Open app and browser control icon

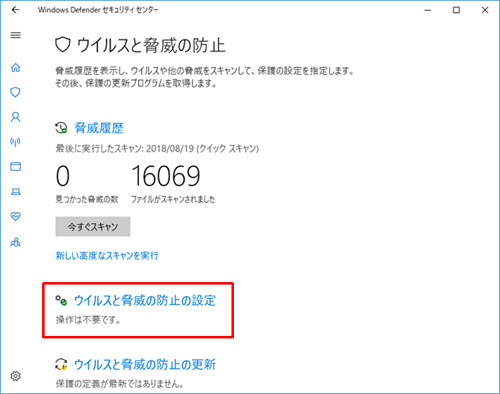(x=15, y=166)
